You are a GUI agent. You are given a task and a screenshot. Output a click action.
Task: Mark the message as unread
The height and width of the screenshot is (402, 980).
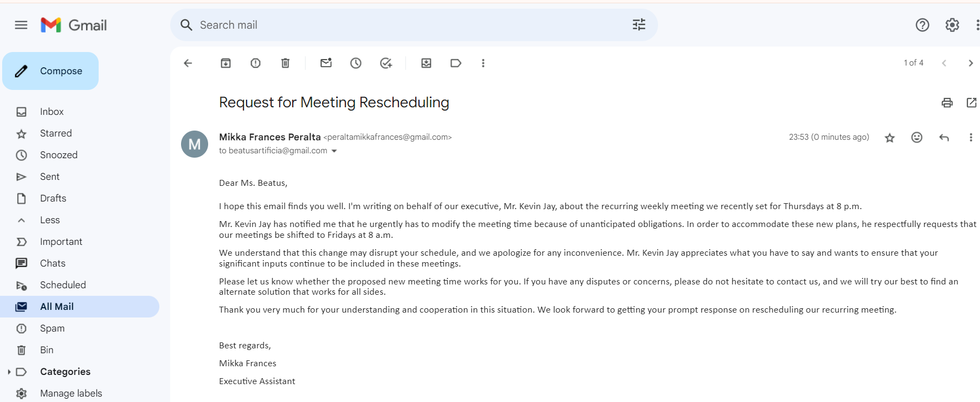click(326, 63)
